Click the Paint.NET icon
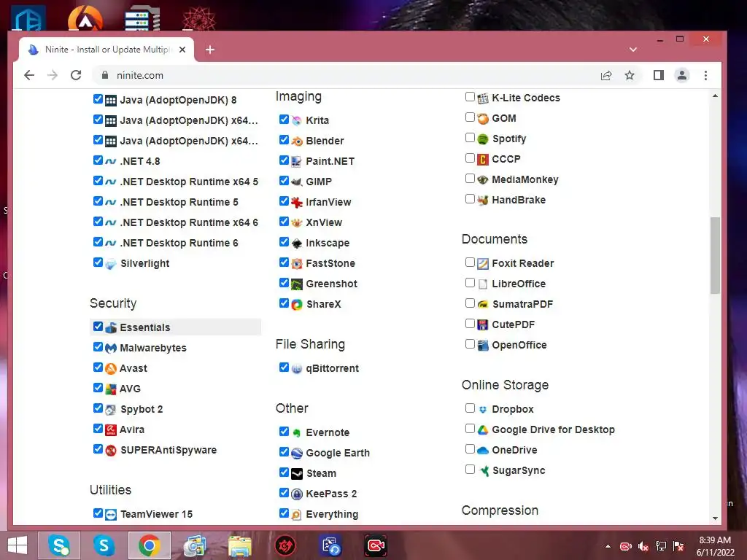The image size is (747, 560). click(x=297, y=161)
